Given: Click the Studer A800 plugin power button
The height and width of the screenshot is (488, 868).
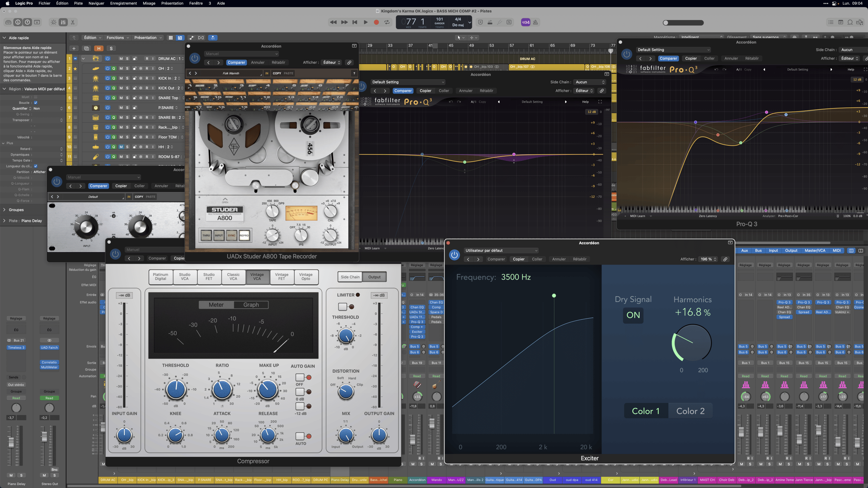Looking at the screenshot, I should [x=195, y=58].
